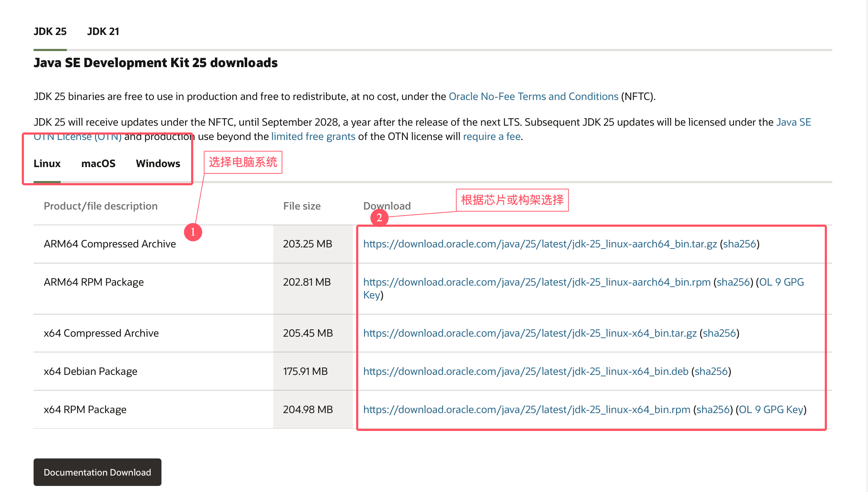
Task: Select the Linux OS tab
Action: point(47,164)
